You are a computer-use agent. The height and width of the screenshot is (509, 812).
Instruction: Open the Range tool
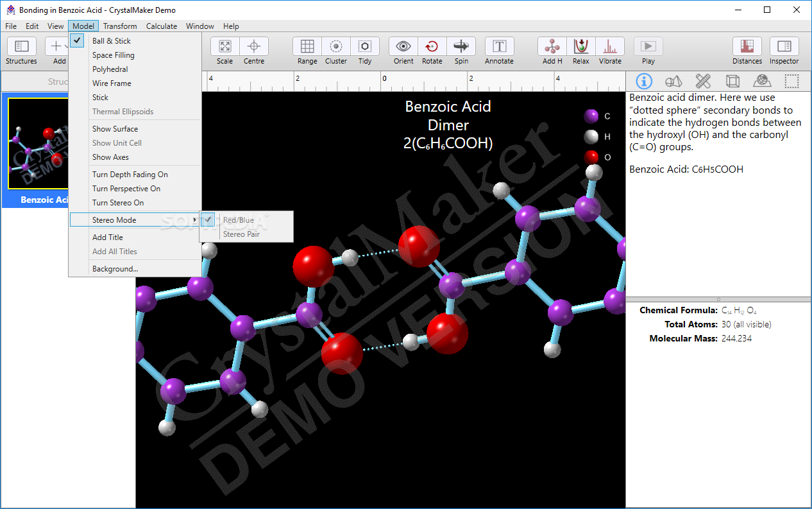pyautogui.click(x=307, y=46)
